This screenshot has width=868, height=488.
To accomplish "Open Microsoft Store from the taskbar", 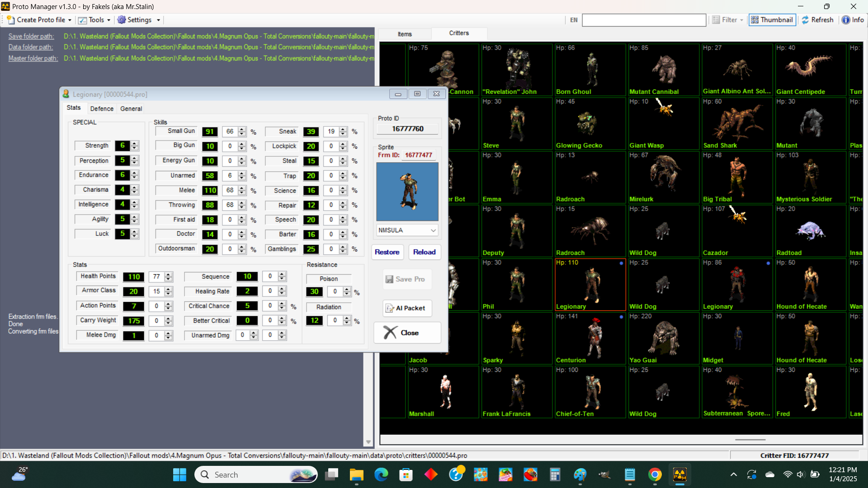I will [406, 474].
